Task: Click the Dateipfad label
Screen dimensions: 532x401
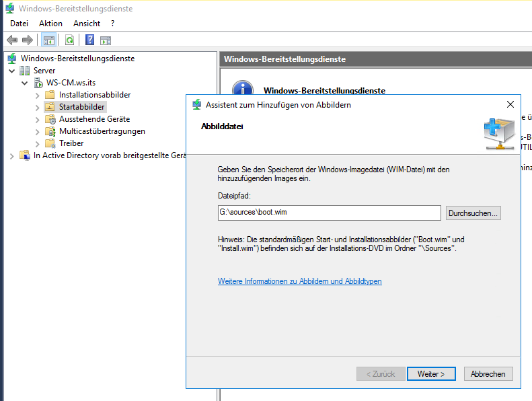Action: [234, 196]
